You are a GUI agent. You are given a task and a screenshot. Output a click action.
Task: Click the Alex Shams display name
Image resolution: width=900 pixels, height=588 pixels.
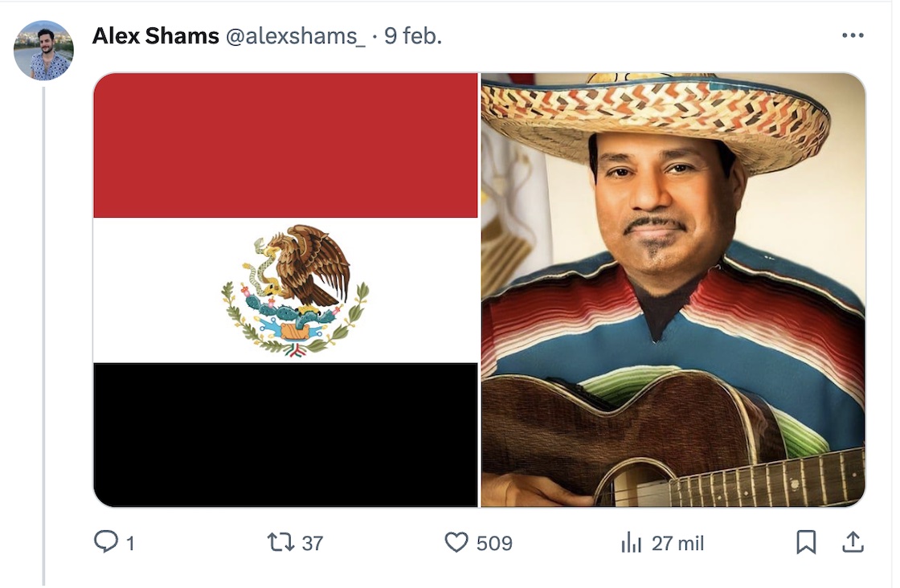click(156, 36)
